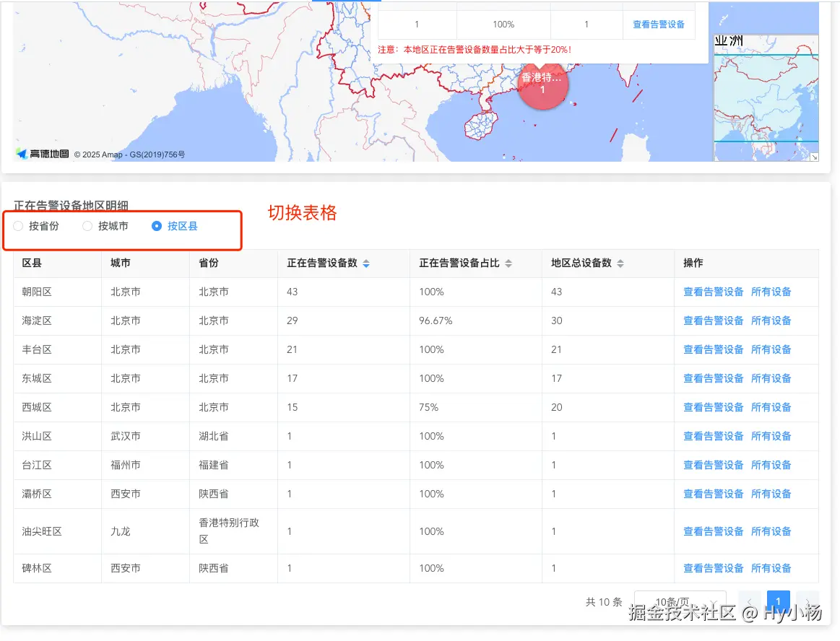The height and width of the screenshot is (641, 840).
Task: Sort by 正在告警设备占比 column
Action: pos(508,263)
